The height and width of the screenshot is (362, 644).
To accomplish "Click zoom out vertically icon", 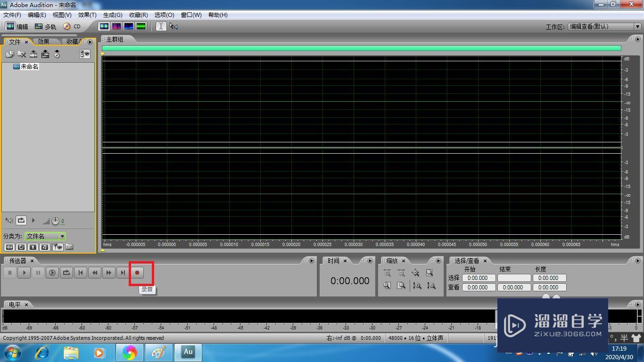I will 431,286.
